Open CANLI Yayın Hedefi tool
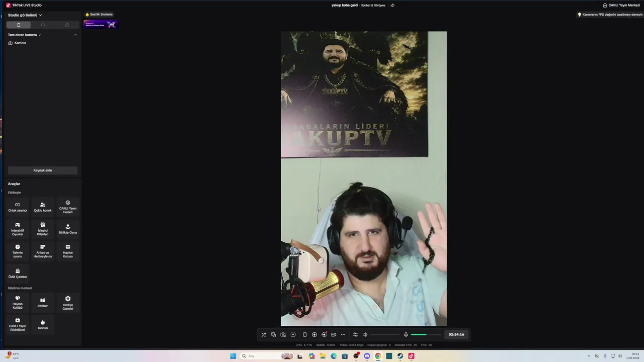Screen dimensions: 644x362 tap(68, 207)
